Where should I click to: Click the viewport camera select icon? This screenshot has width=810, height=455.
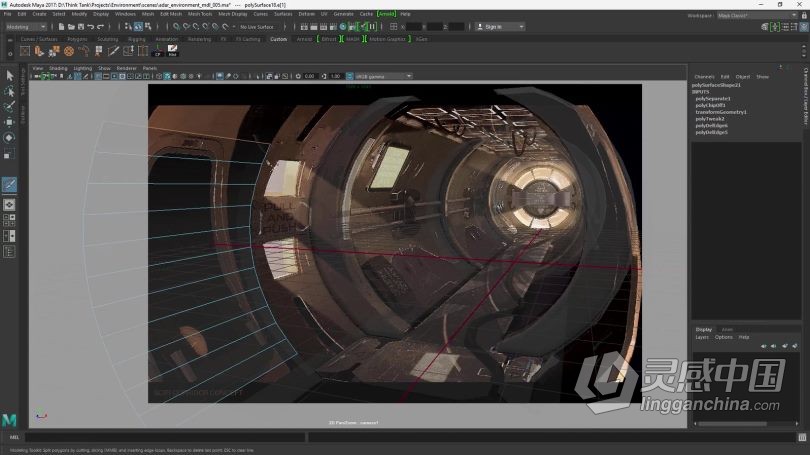[x=37, y=76]
